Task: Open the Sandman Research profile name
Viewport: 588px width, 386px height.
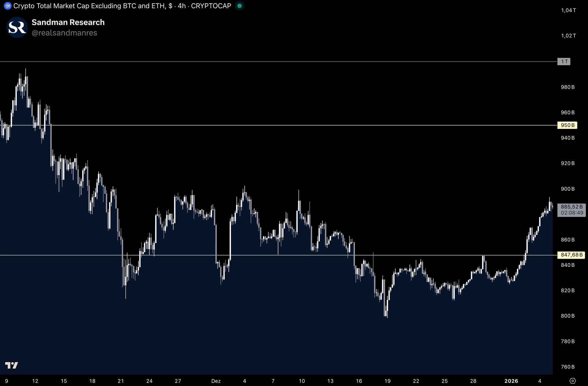Action: [x=68, y=22]
